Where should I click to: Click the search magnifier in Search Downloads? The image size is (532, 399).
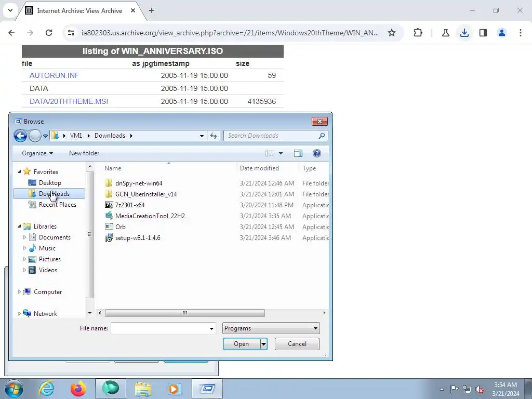322,136
